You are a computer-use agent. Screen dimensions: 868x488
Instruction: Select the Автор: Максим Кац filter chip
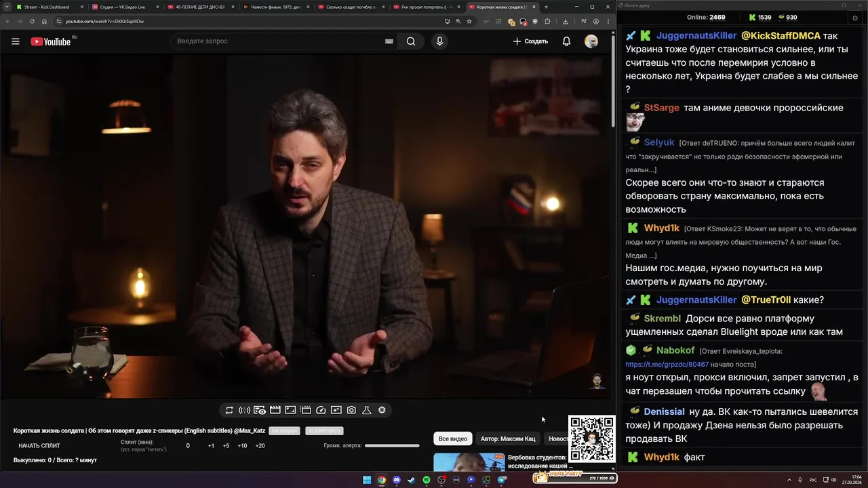[508, 439]
